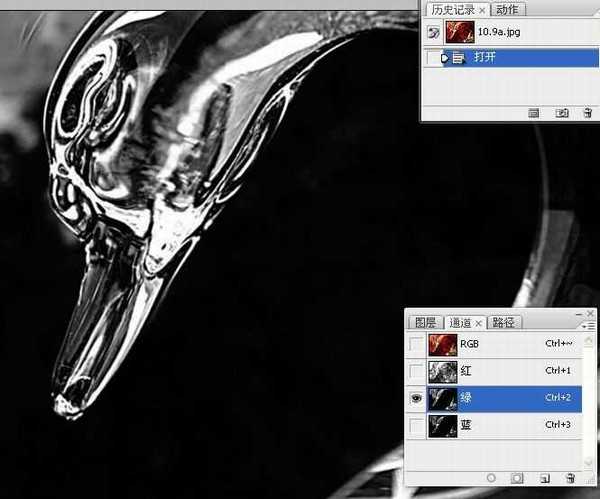The width and height of the screenshot is (600, 499).
Task: Close the 通道 (Channels) tab with its x
Action: [478, 322]
